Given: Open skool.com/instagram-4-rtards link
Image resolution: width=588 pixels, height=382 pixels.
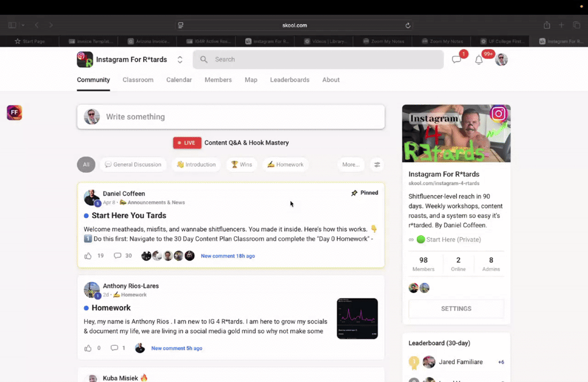Looking at the screenshot, I should [x=444, y=183].
